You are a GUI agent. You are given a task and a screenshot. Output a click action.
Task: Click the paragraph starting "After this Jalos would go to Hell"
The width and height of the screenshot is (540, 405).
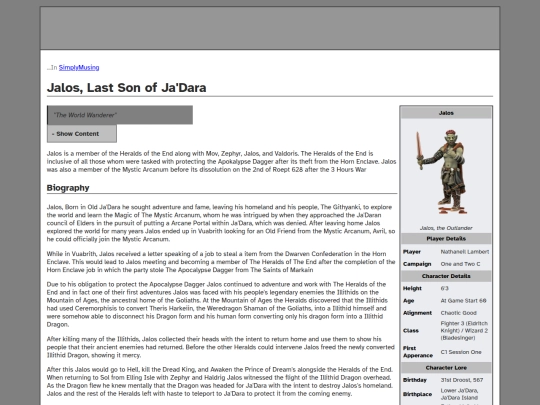(220, 382)
